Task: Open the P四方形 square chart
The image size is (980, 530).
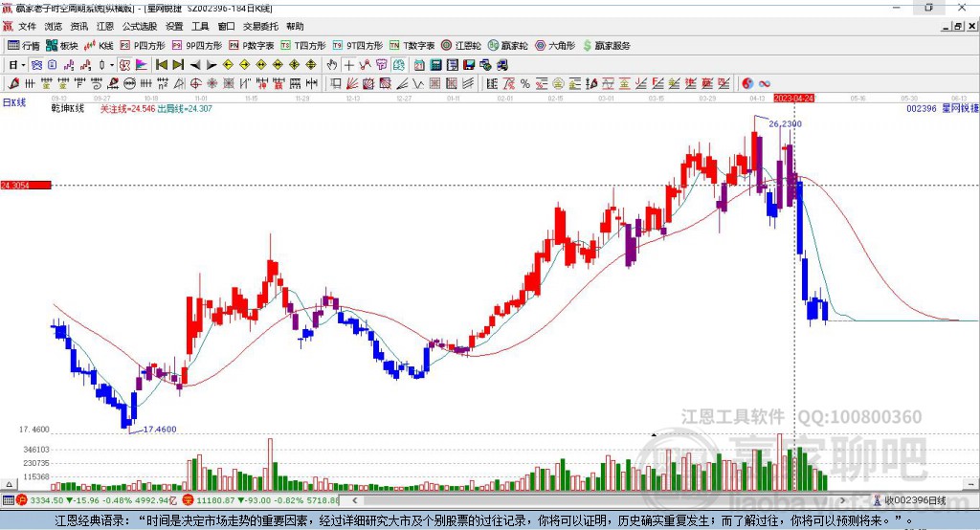Action: click(x=144, y=46)
